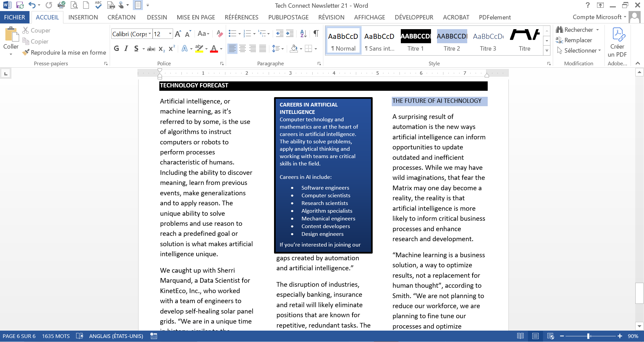Open the font size dropdown
Viewport: 644px width, 342px height.
tap(170, 33)
